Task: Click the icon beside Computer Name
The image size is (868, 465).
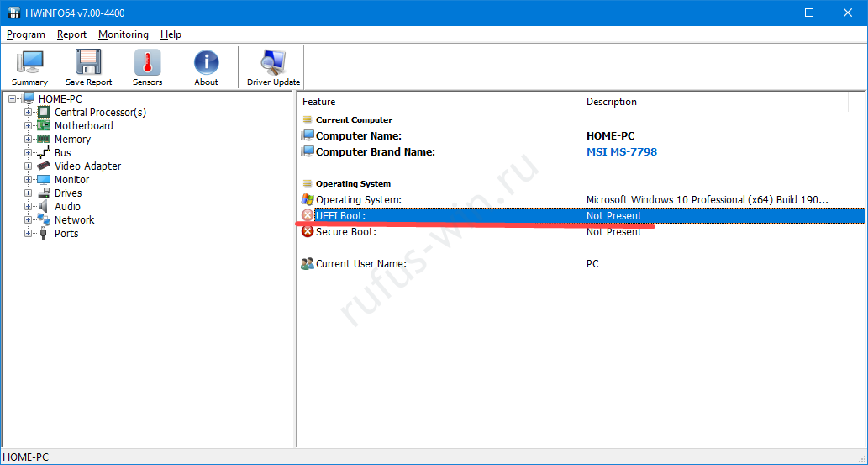Action: 308,135
